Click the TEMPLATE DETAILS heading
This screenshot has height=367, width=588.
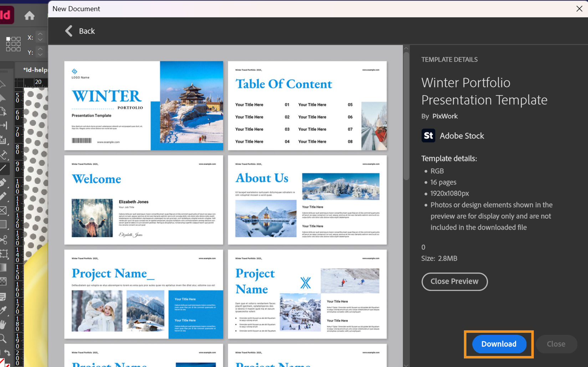(449, 60)
